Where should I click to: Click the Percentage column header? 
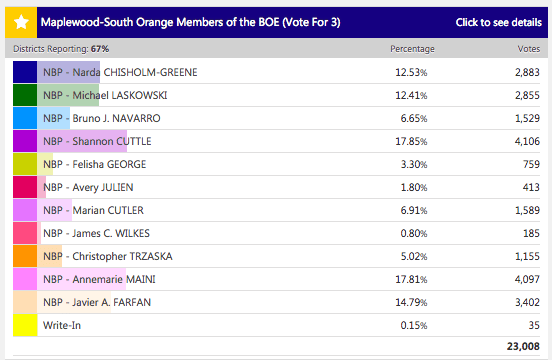click(x=412, y=49)
